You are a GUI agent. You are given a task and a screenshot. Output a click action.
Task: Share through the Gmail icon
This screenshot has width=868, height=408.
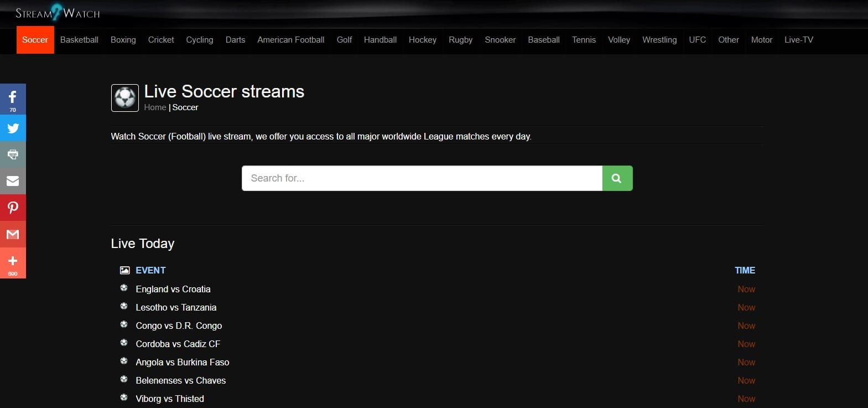coord(13,234)
